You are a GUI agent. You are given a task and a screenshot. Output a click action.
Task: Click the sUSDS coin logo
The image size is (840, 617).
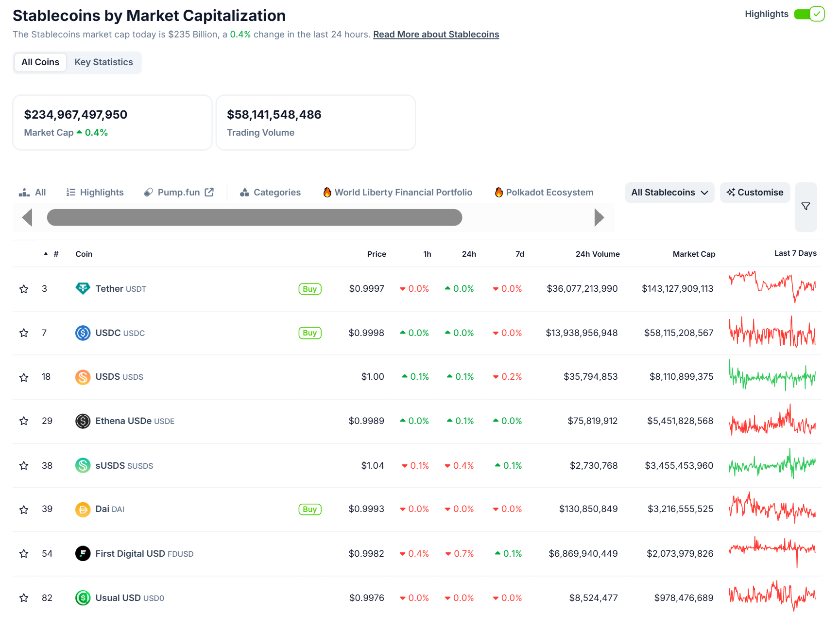point(83,465)
